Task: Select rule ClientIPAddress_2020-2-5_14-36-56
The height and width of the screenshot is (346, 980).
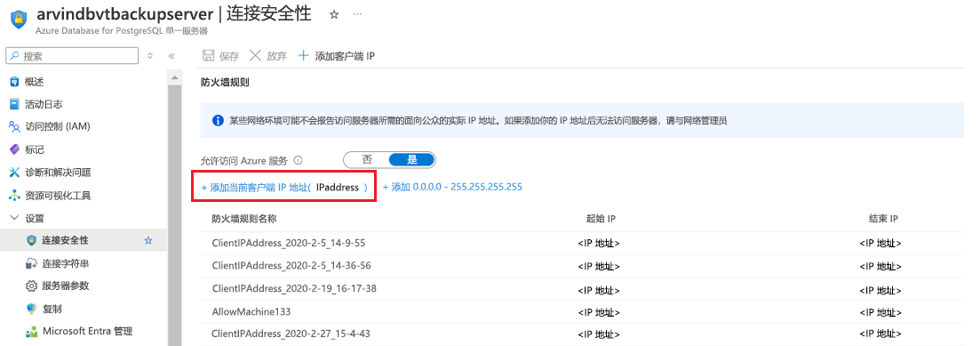Action: (x=291, y=265)
